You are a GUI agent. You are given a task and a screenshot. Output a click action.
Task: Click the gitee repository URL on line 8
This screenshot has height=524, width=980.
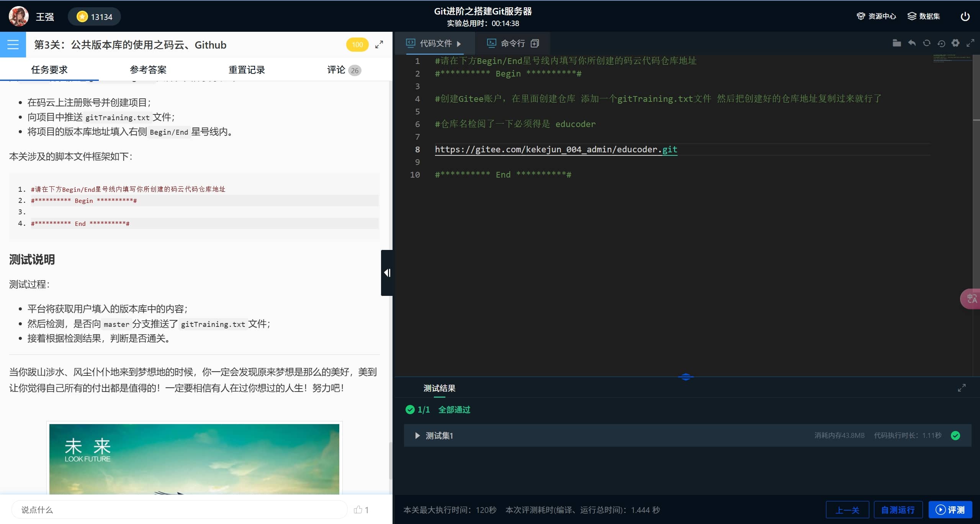556,150
